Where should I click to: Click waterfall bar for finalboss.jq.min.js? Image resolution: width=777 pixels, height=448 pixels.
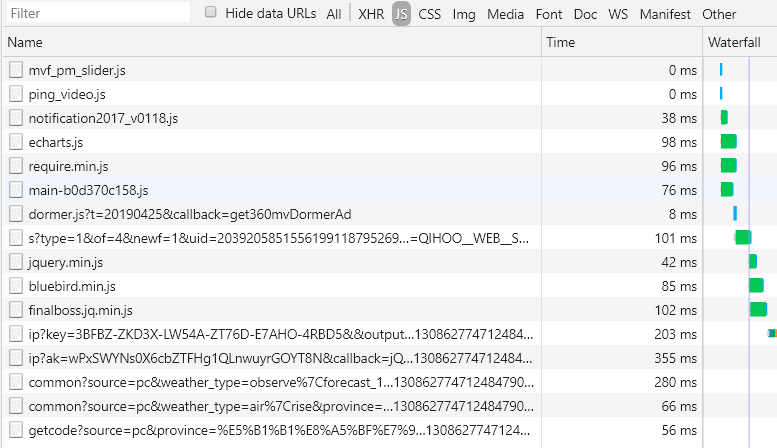click(x=758, y=309)
